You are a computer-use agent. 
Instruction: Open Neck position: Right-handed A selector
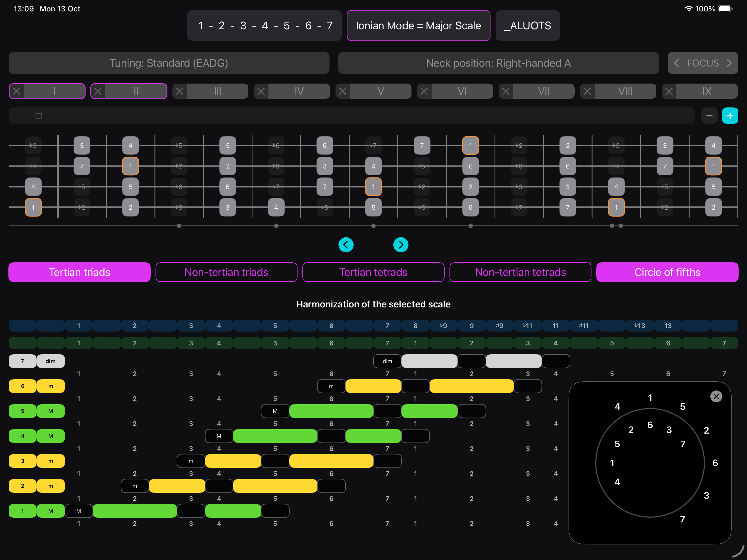pos(498,63)
